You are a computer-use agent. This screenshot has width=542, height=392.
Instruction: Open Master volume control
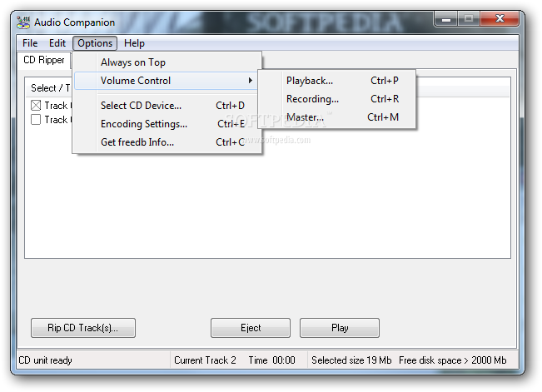click(x=336, y=117)
